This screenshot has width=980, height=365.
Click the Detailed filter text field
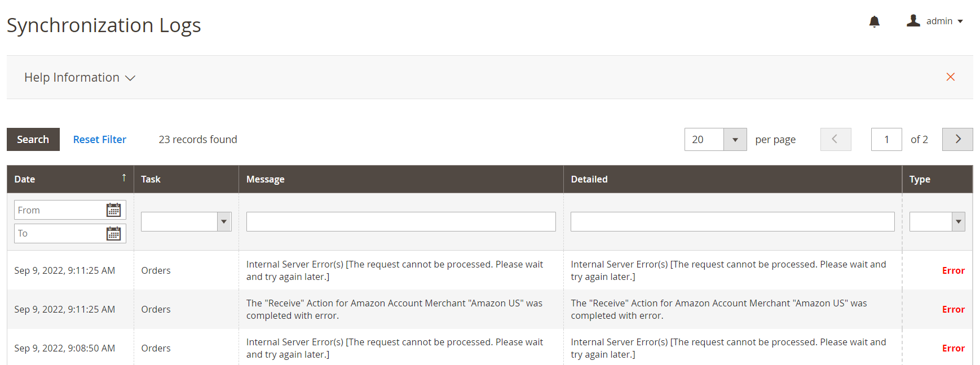(x=732, y=221)
